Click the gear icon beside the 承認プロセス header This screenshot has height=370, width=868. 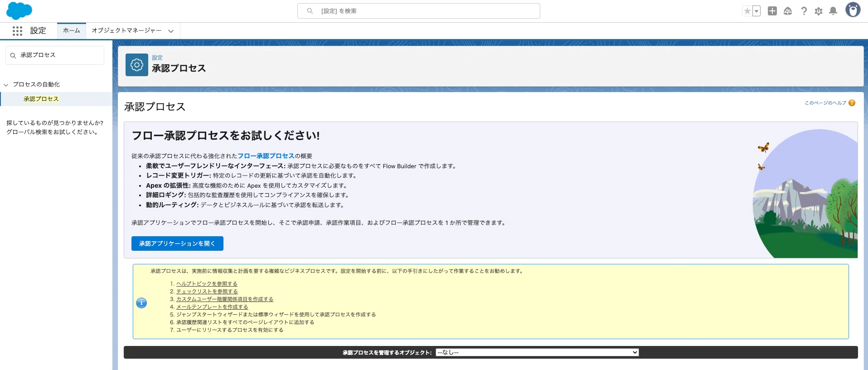137,65
